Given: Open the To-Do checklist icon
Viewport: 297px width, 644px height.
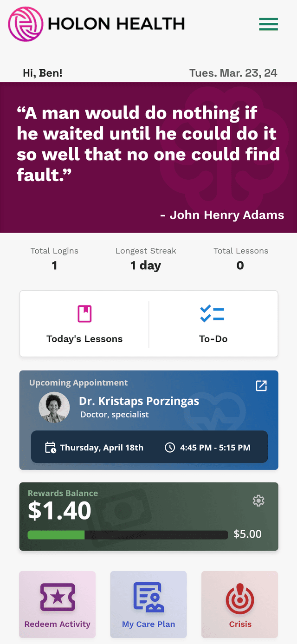Looking at the screenshot, I should [213, 314].
